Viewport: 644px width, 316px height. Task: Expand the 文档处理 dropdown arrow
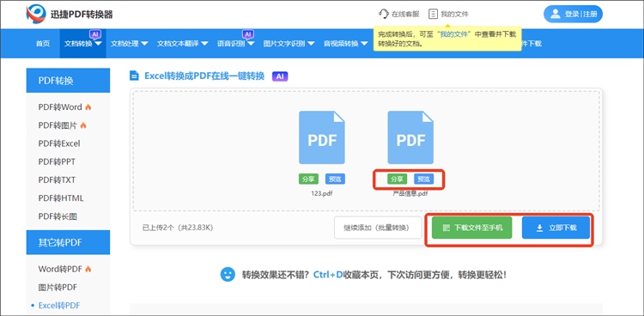[x=144, y=44]
